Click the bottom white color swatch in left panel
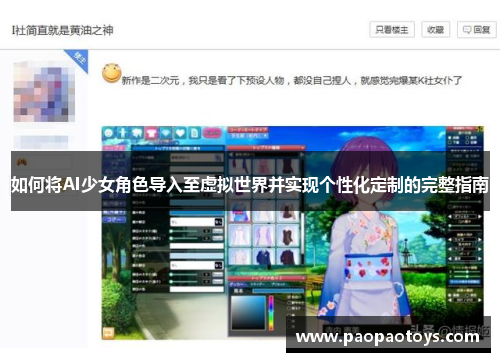The height and width of the screenshot is (362, 500). [x=197, y=290]
